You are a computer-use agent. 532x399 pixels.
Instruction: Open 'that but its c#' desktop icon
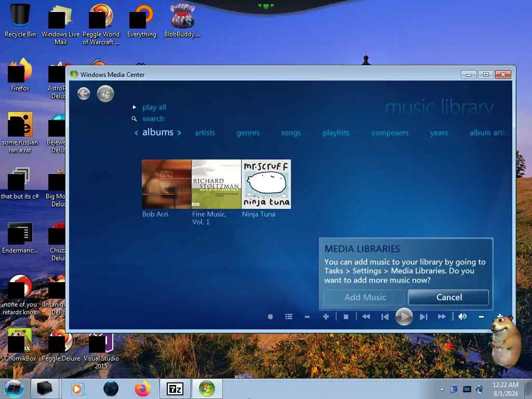click(20, 182)
